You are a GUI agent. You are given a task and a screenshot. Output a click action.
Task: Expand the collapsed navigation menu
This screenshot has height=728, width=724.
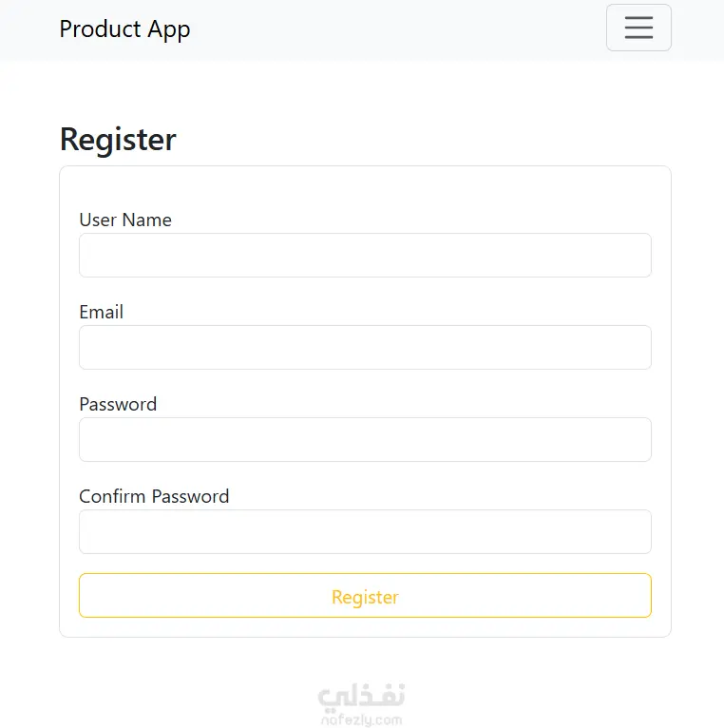point(638,28)
